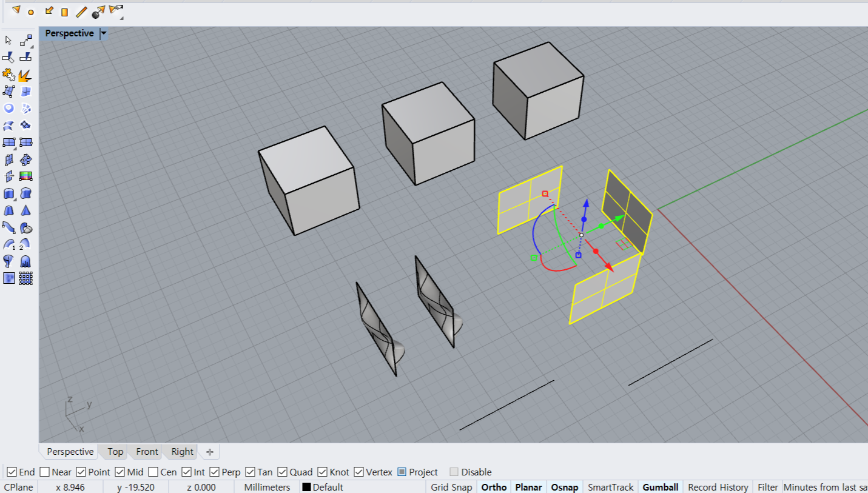Switch to the Front viewport tab
The height and width of the screenshot is (493, 868).
coord(147,452)
